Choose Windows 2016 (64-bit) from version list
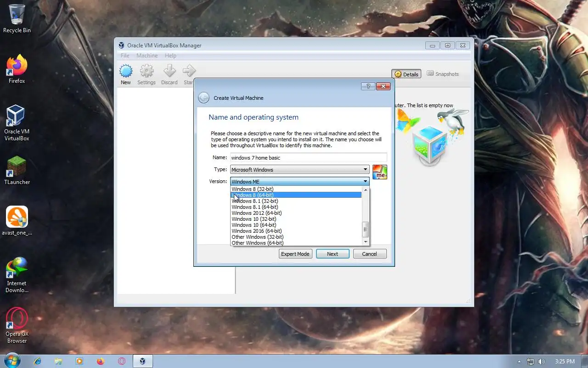This screenshot has width=588, height=368. tap(296, 231)
